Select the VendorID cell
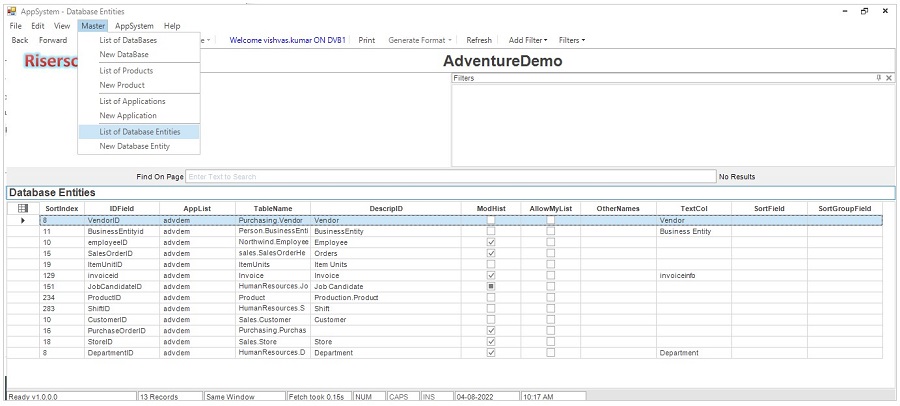This screenshot has height=406, width=900. [x=122, y=220]
